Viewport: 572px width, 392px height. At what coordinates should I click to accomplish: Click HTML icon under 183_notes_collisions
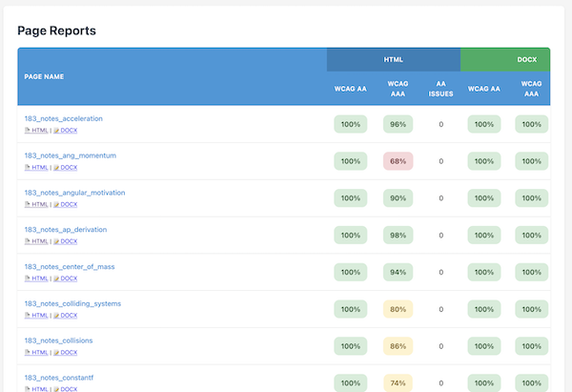(28, 352)
